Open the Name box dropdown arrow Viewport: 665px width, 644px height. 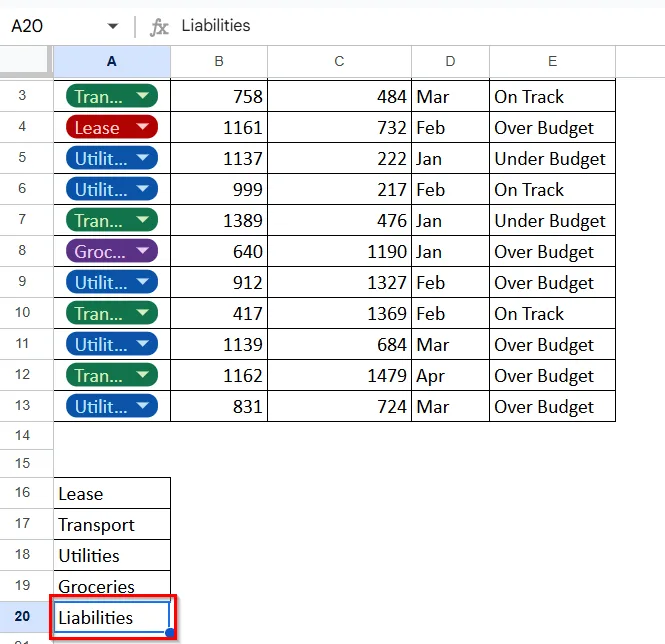coord(112,26)
